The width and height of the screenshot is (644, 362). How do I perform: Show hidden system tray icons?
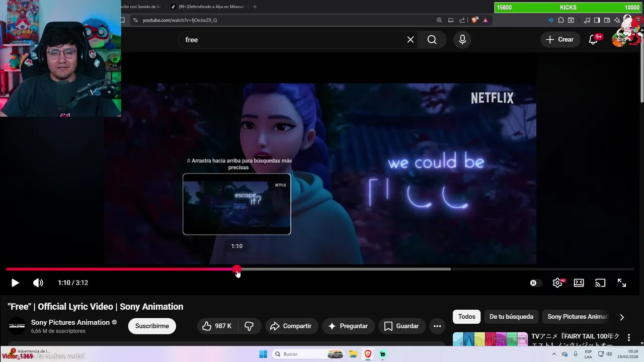coord(553,354)
